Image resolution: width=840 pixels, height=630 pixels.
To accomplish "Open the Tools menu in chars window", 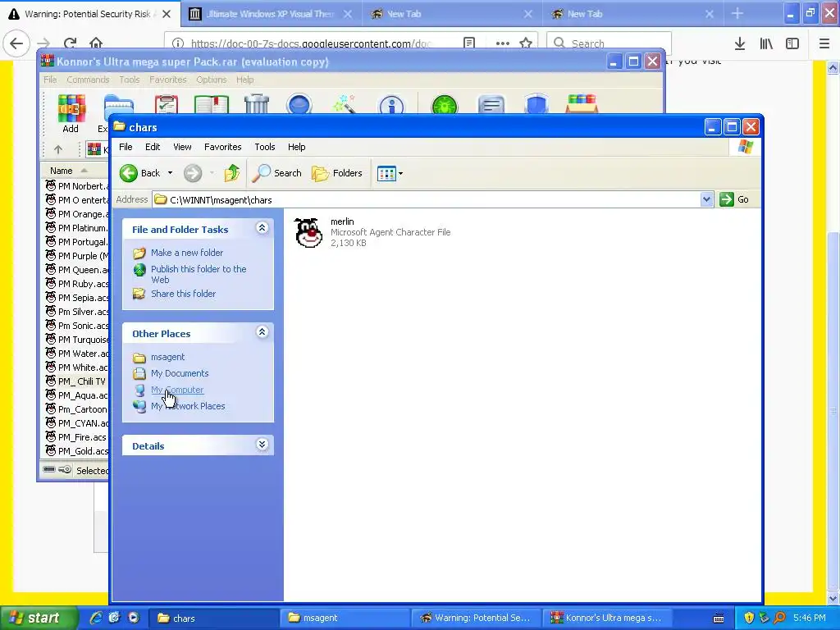I will tap(265, 147).
